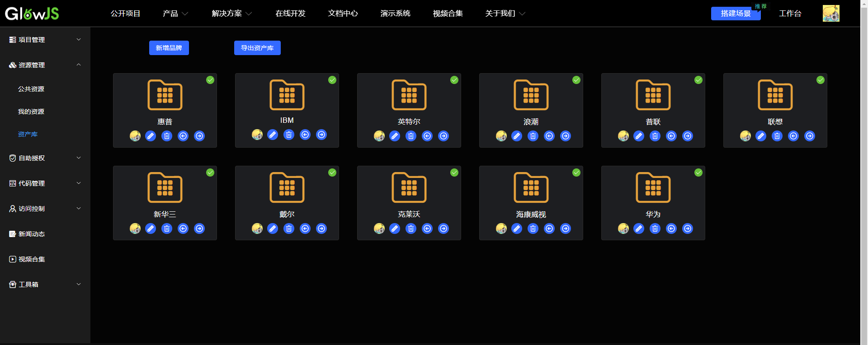Edit the 联想 brand with pencil icon
Viewport: 868px width, 345px height.
pos(761,136)
